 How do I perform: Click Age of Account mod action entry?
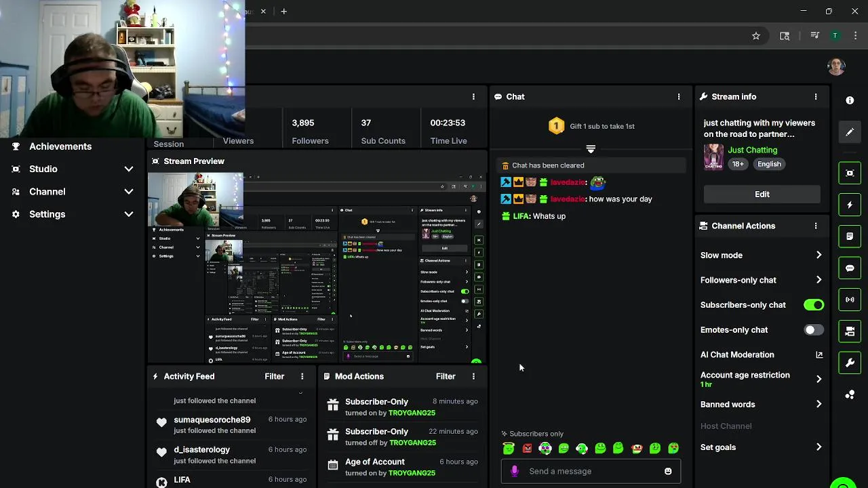point(402,467)
